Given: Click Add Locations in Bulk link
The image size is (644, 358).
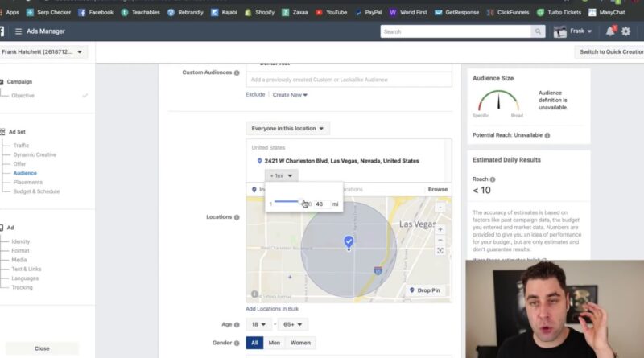Looking at the screenshot, I should [x=272, y=309].
